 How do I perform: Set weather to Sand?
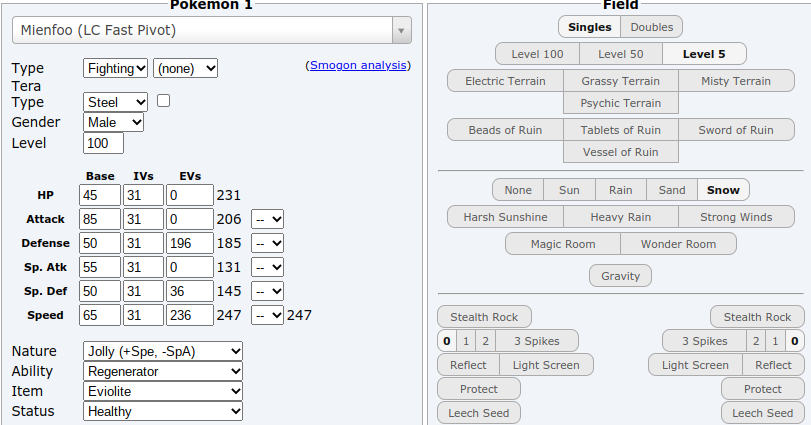672,190
